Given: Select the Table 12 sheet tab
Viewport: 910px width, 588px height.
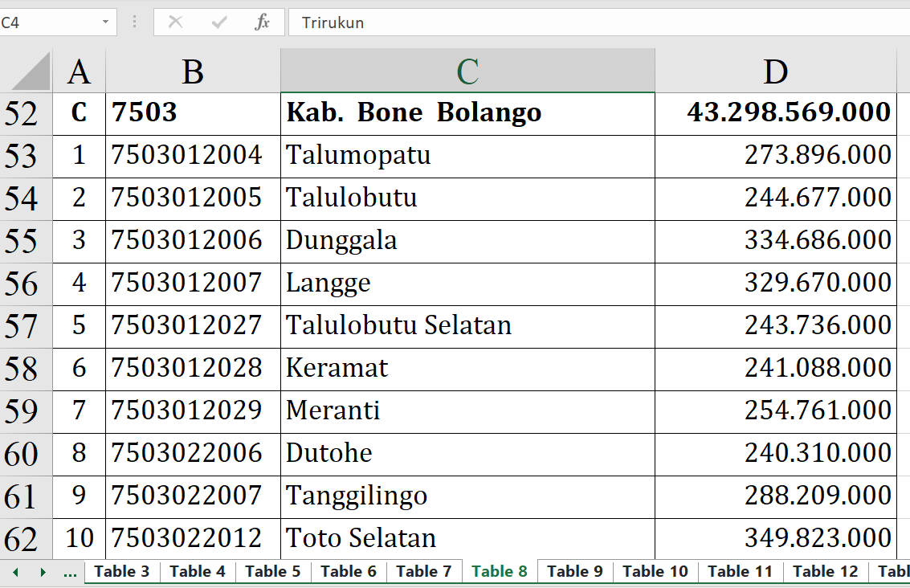Looking at the screenshot, I should pyautogui.click(x=825, y=571).
